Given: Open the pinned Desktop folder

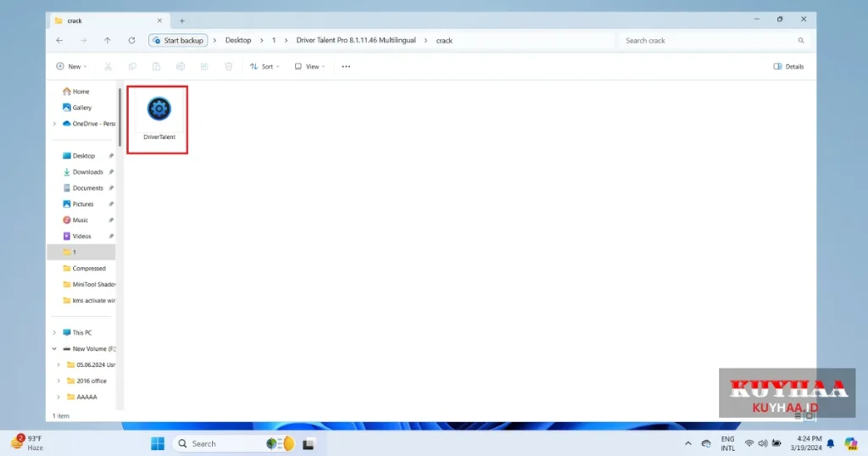Looking at the screenshot, I should click(x=84, y=155).
